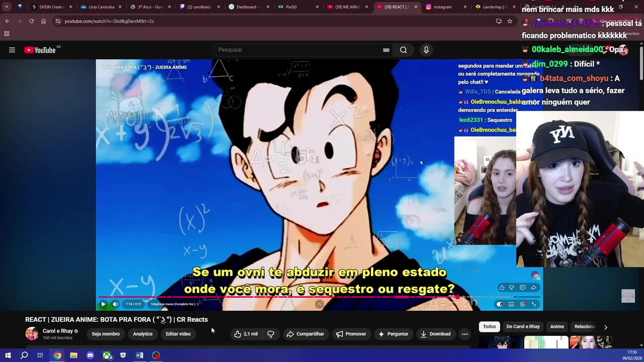Like via the overlay thumbs-up icon
This screenshot has width=644, height=362.
(502, 288)
